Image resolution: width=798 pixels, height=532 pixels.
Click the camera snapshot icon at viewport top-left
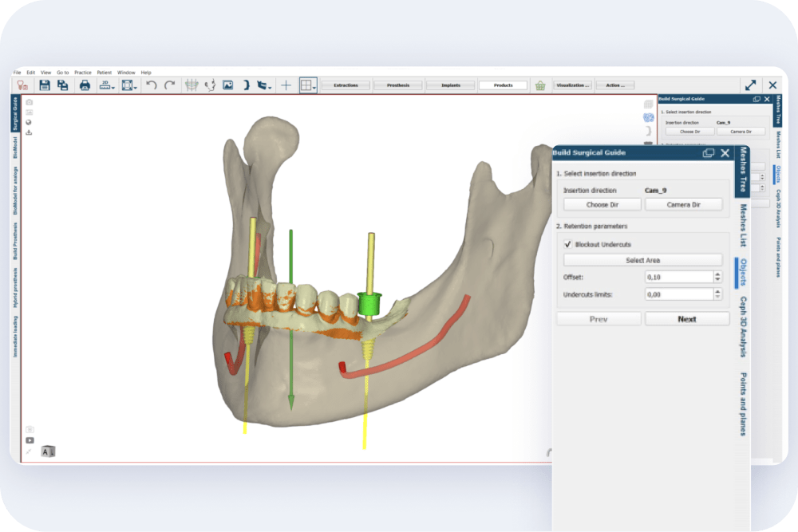[x=29, y=102]
